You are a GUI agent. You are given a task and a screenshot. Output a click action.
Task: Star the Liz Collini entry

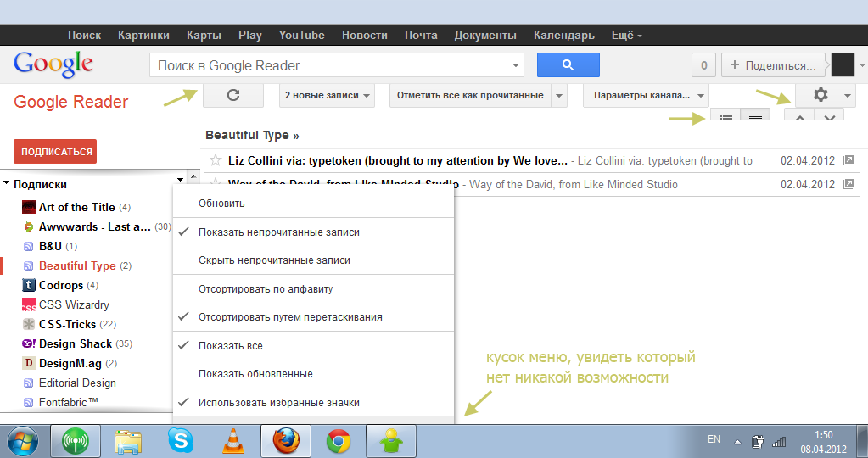[216, 160]
